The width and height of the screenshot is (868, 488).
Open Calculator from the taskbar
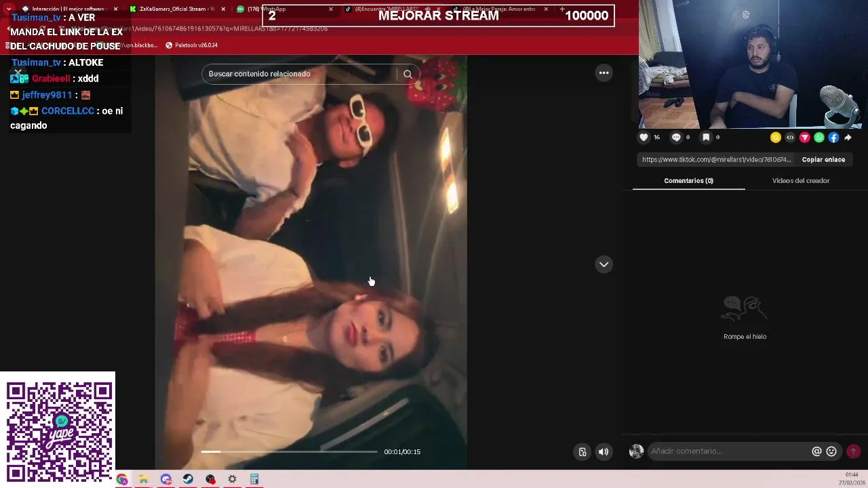pyautogui.click(x=254, y=479)
